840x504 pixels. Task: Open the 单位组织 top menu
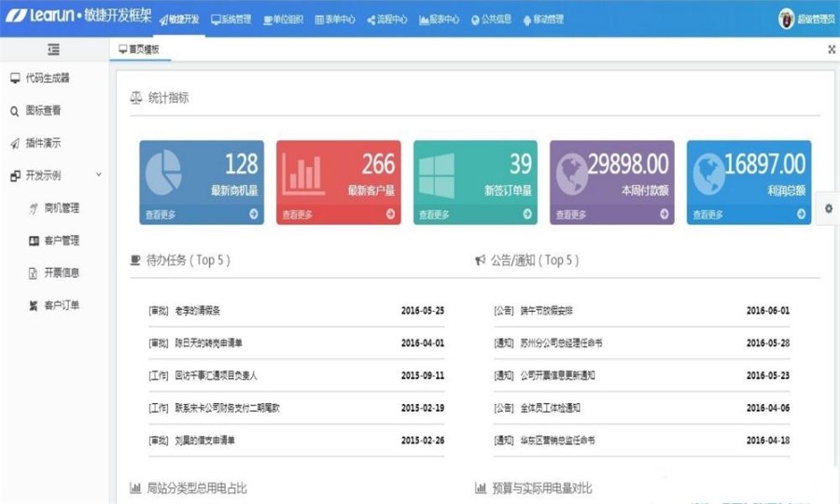coord(284,20)
